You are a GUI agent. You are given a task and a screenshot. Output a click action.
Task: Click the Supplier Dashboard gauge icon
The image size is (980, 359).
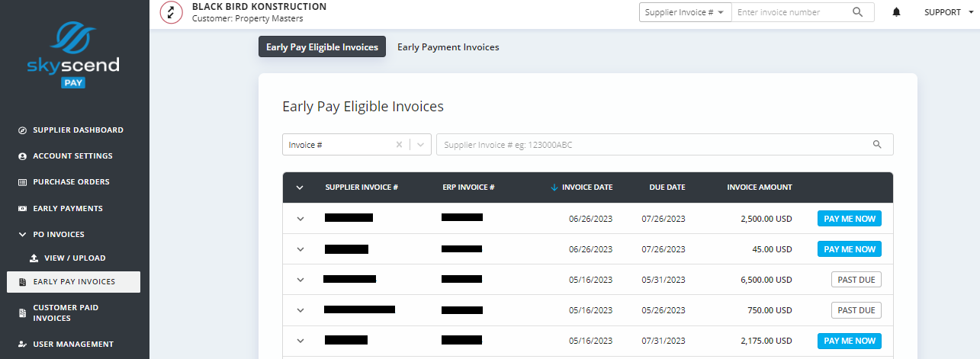[x=22, y=130]
